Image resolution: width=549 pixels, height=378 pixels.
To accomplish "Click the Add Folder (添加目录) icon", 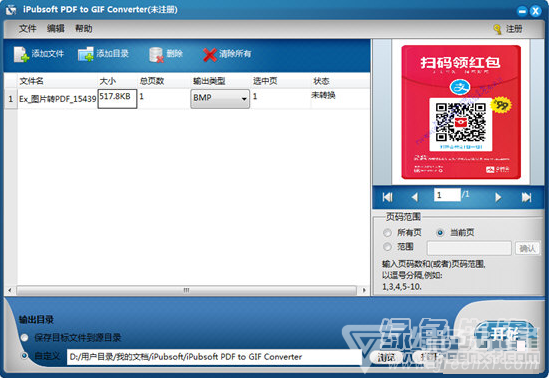I will [86, 54].
